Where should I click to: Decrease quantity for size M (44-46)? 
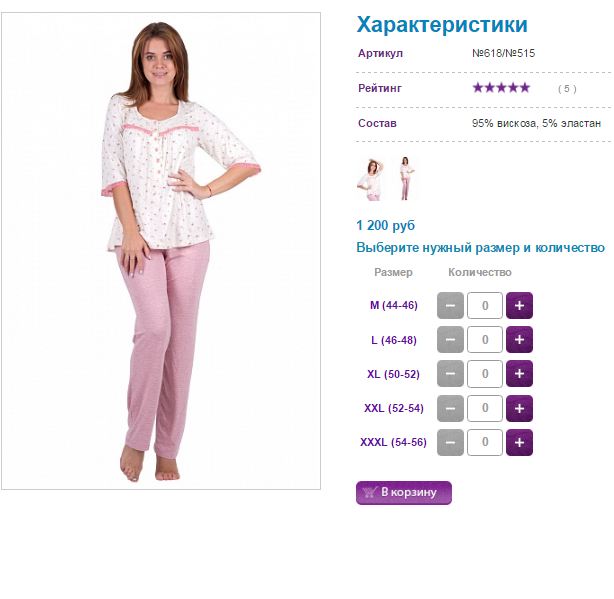[450, 305]
